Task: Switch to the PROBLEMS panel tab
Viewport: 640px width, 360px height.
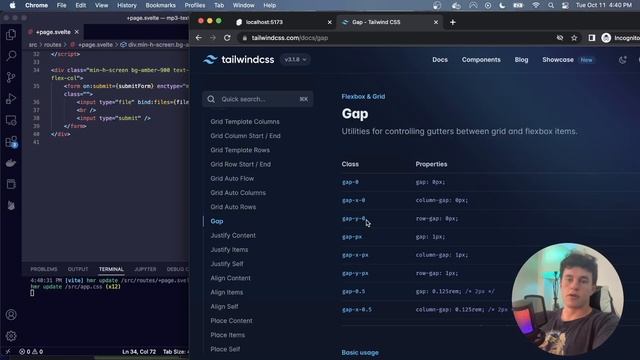Action: [44, 269]
